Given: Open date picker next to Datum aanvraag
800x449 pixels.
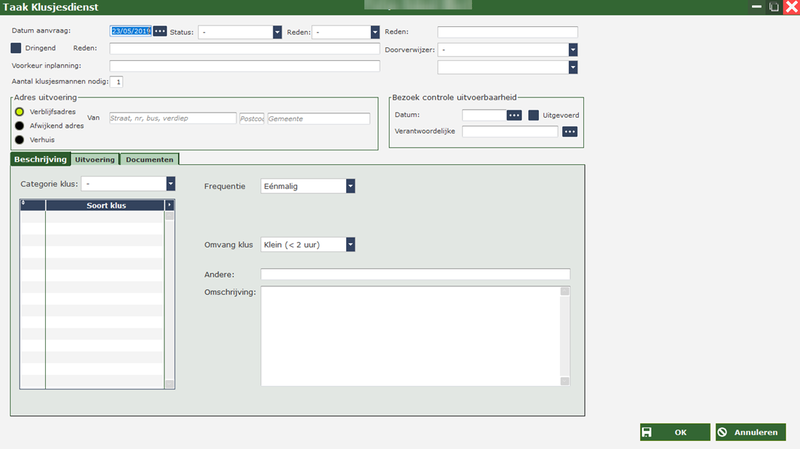Looking at the screenshot, I should click(x=159, y=31).
